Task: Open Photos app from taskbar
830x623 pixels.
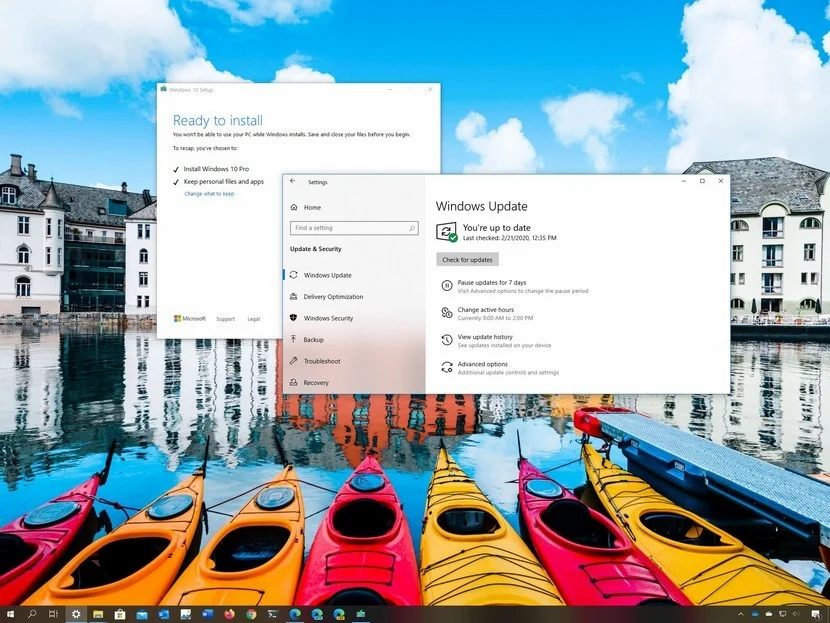Action: 185,614
